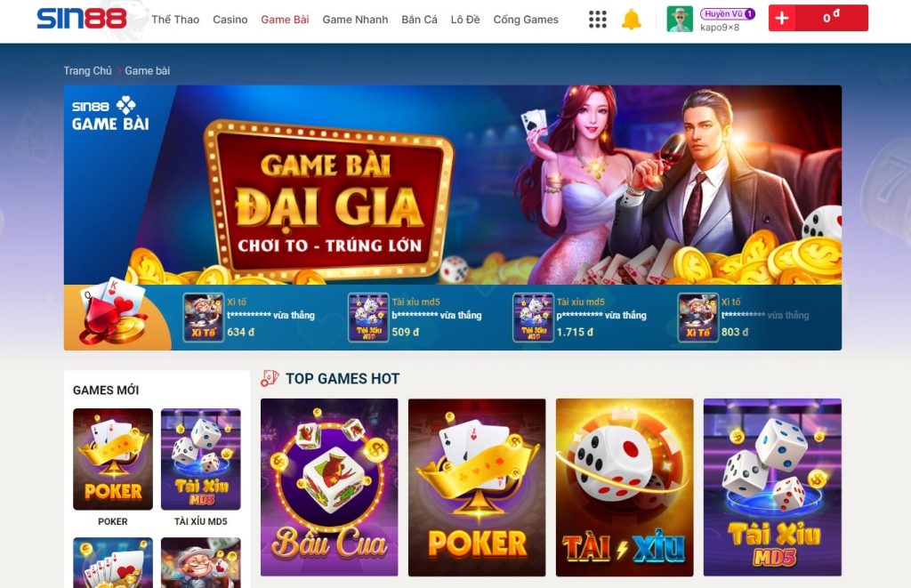911x588 pixels.
Task: Open Tài Xỉu MD5 under Games Mới
Action: click(200, 459)
